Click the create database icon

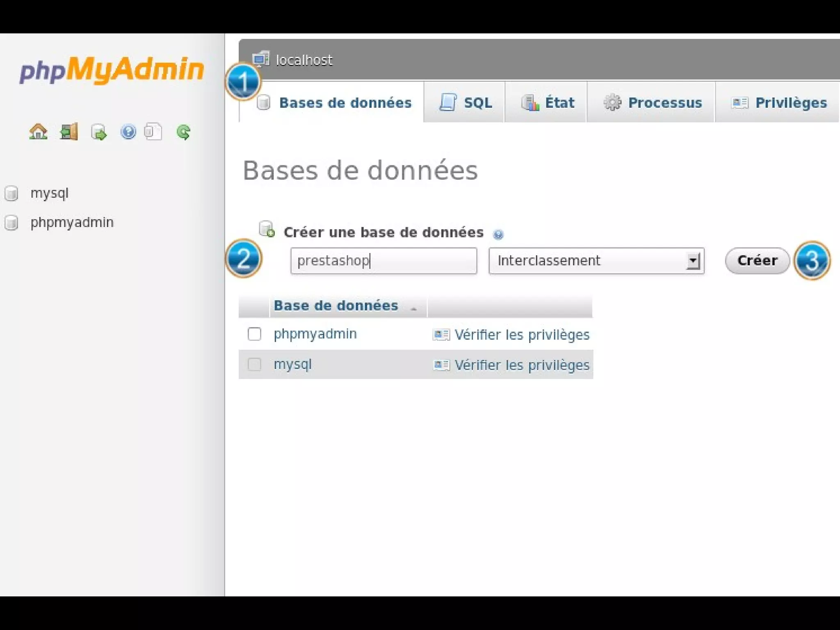pos(267,229)
